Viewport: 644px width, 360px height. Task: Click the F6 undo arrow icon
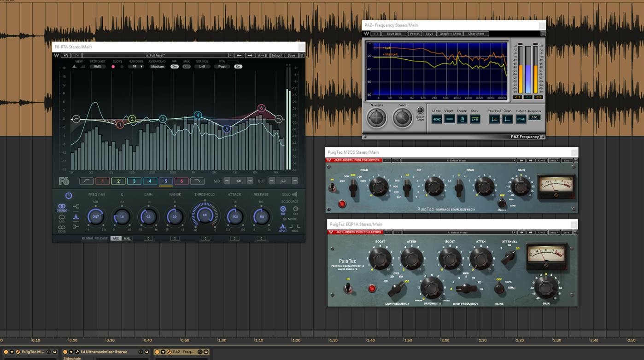[x=66, y=55]
